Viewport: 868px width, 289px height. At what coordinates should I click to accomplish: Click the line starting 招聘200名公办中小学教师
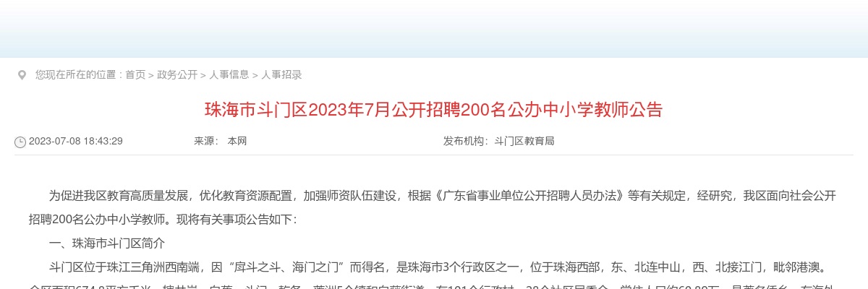pos(163,219)
